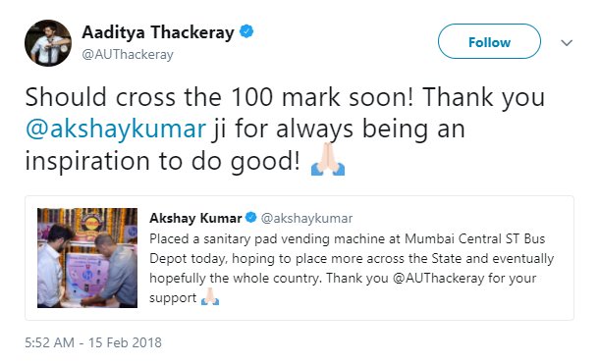
Task: Click 'Depot today, hoping to place more' line
Action: point(257,259)
